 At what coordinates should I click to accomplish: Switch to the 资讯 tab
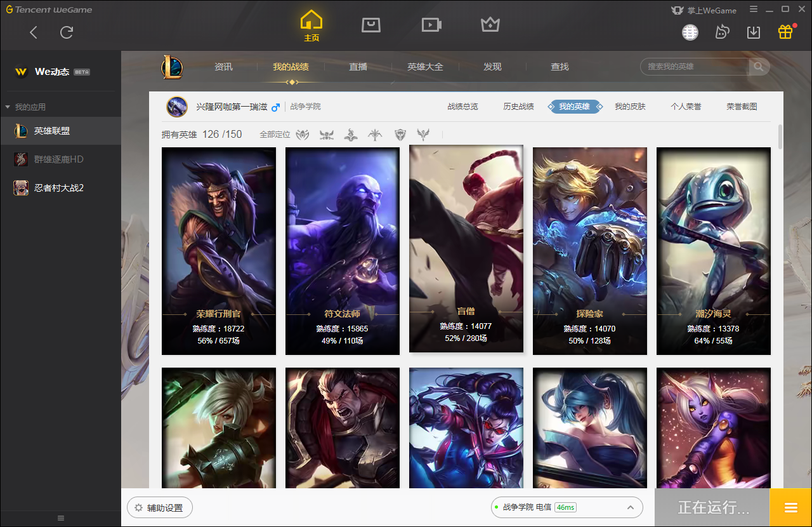pyautogui.click(x=223, y=67)
